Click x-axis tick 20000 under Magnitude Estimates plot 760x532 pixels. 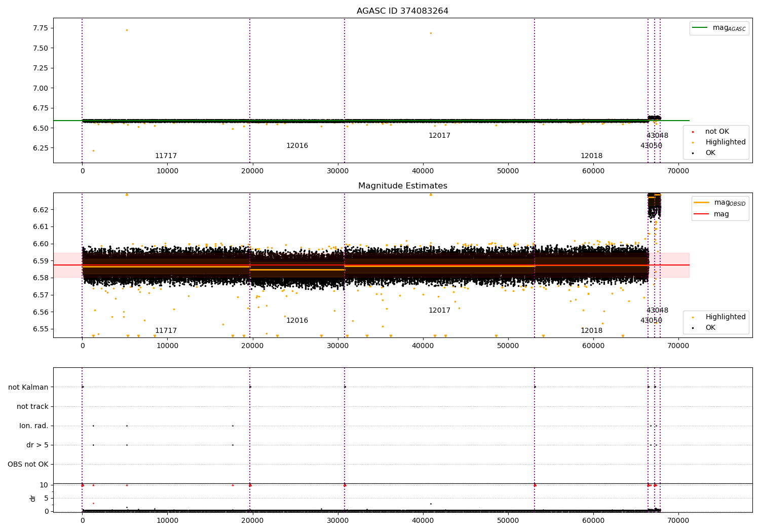click(252, 346)
